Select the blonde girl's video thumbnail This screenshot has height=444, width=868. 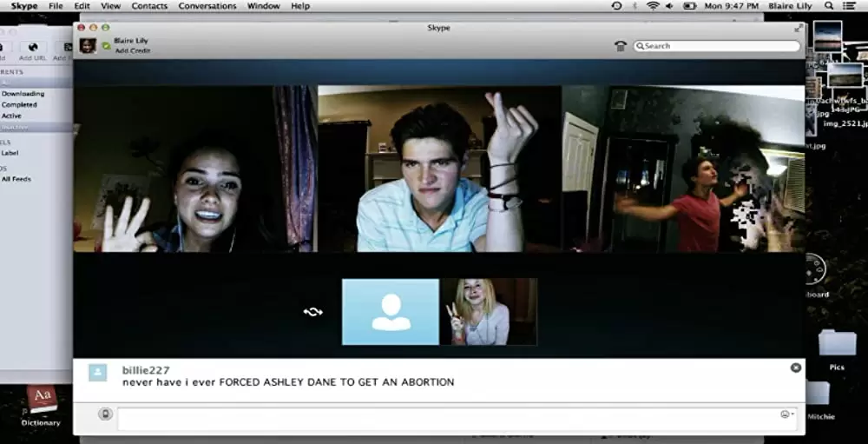489,311
